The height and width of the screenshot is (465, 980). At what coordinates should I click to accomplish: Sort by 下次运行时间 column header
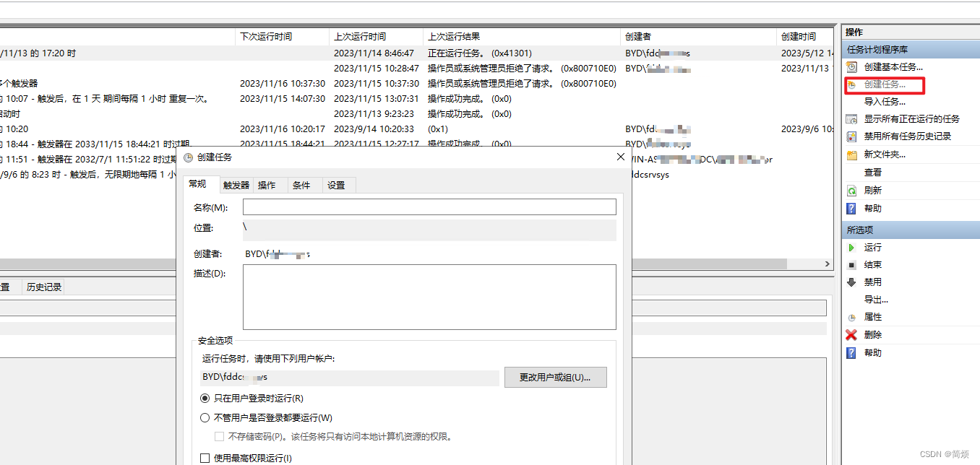click(x=283, y=36)
